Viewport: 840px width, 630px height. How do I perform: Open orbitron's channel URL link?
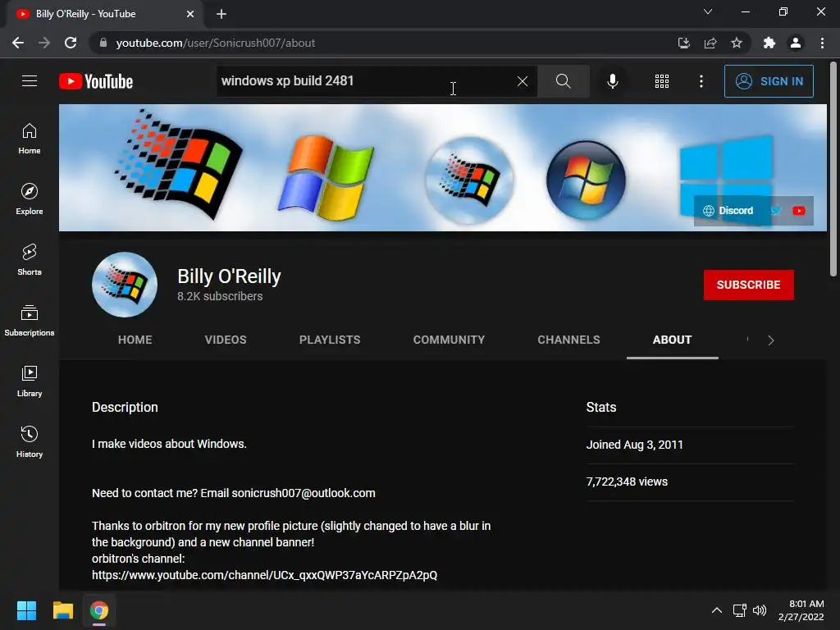(265, 575)
